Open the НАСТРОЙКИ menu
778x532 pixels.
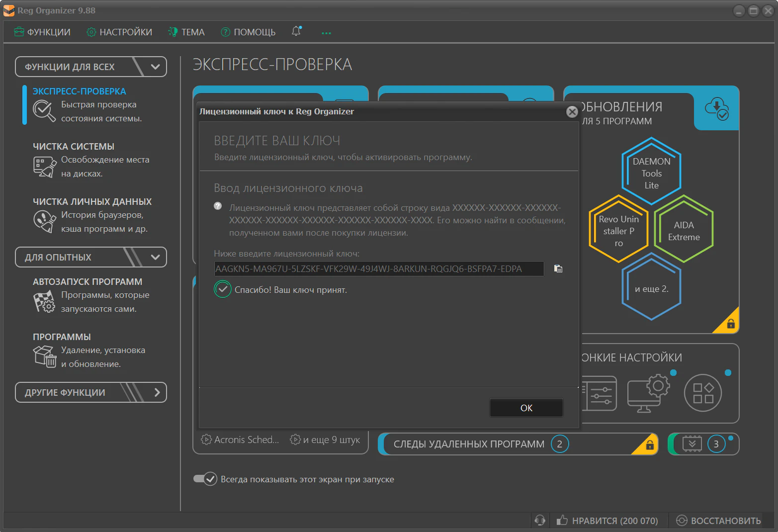(119, 32)
